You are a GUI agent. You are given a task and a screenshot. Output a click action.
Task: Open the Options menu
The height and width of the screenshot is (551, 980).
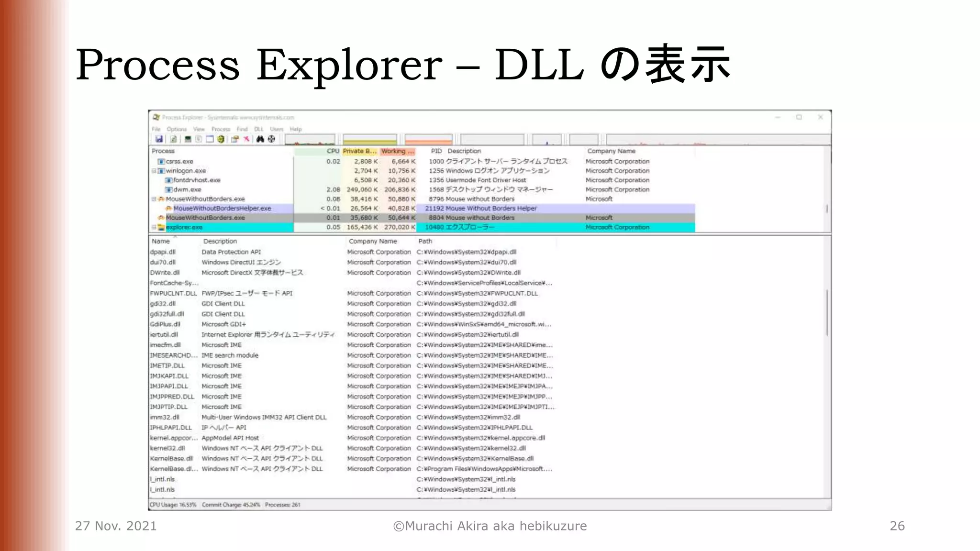tap(177, 129)
